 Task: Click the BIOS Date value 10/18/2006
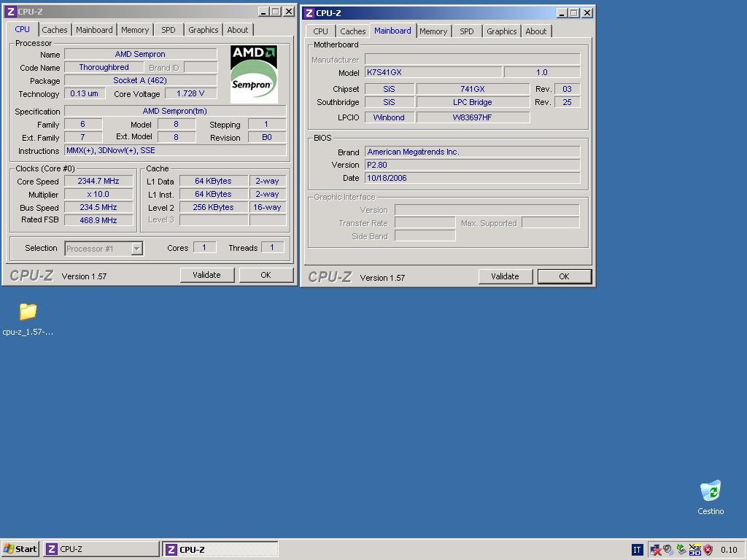click(x=472, y=178)
